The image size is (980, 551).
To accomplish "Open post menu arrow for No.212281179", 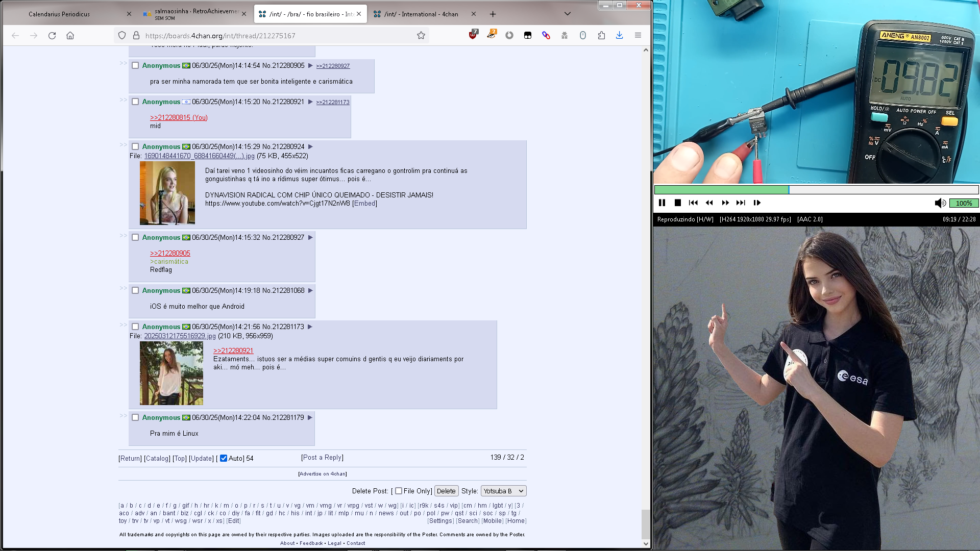I will 310,417.
